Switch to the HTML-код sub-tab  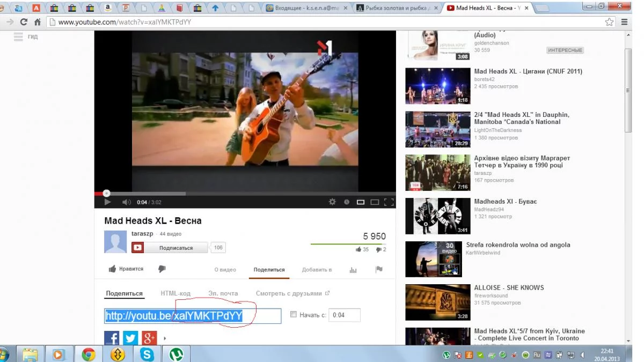tap(175, 293)
